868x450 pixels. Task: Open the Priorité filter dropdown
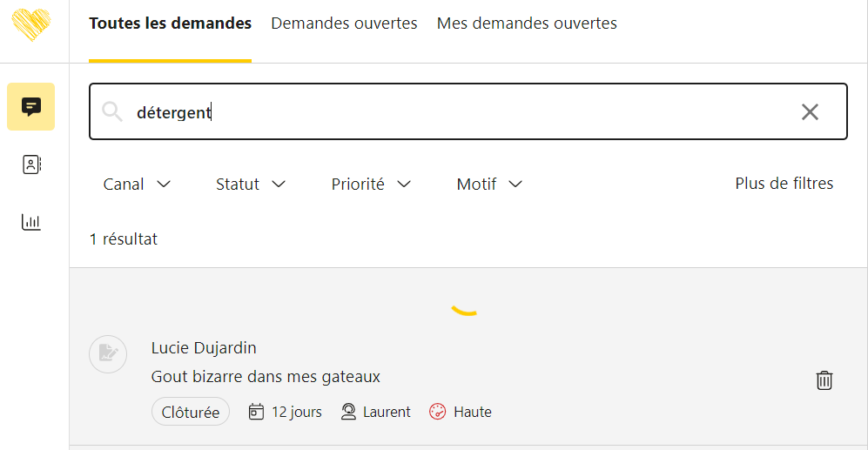[x=371, y=184]
